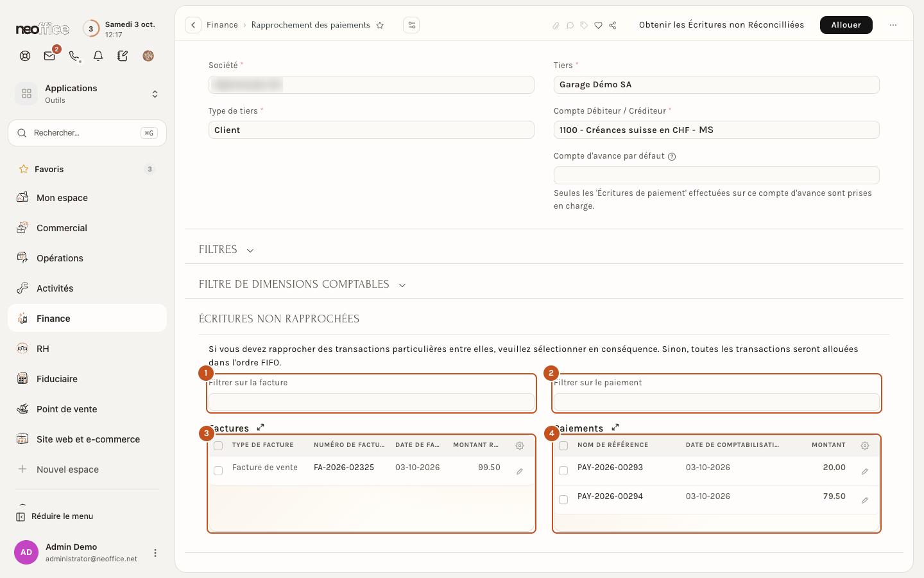
Task: Expand the Paiements table fullscreen
Action: (615, 427)
